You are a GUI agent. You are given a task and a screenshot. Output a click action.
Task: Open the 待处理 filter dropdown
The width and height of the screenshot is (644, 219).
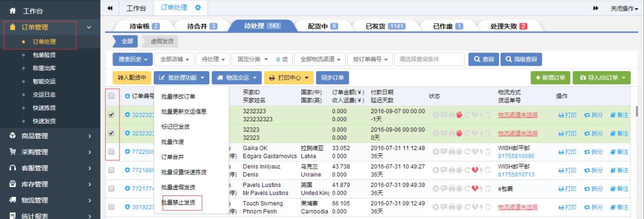point(212,59)
